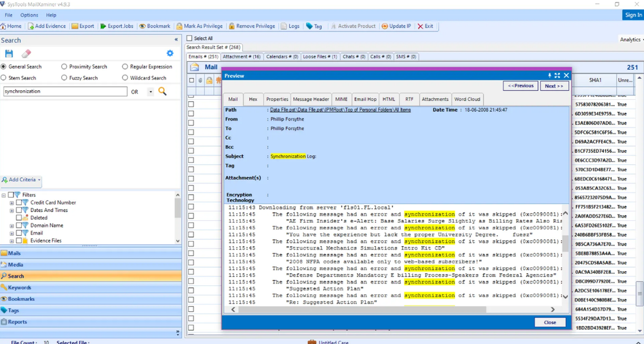Check the Deleted filter checkbox

(x=19, y=217)
